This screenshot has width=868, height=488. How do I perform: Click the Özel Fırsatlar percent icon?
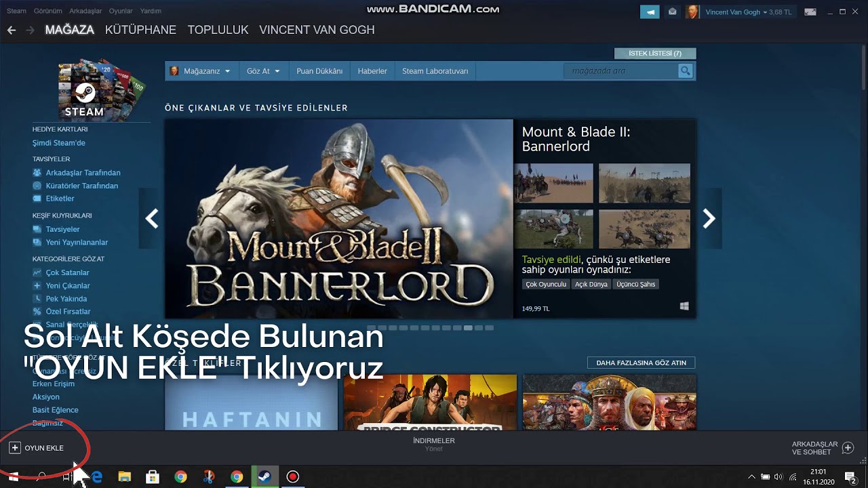point(39,311)
